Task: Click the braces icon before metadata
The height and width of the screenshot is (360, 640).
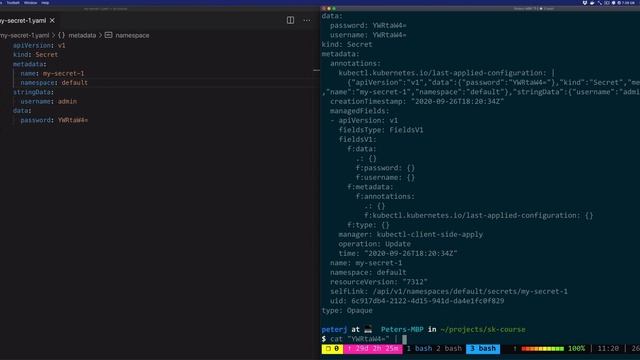Action: (61, 36)
